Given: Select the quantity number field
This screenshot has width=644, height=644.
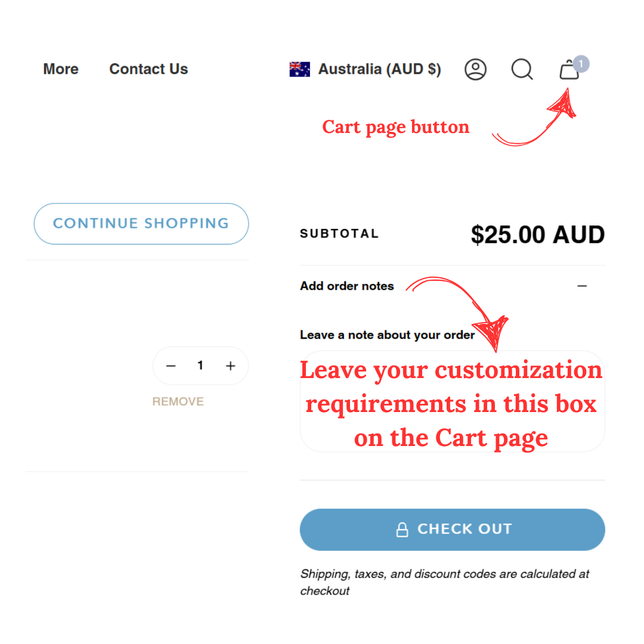Looking at the screenshot, I should click(200, 366).
